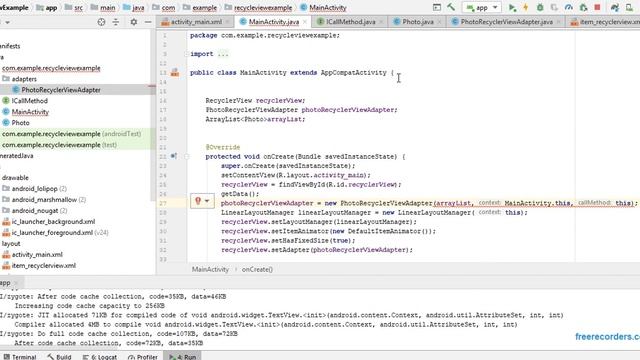640x360 pixels.
Task: Select item_recyclerview.xml in project tree
Action: pos(39,266)
